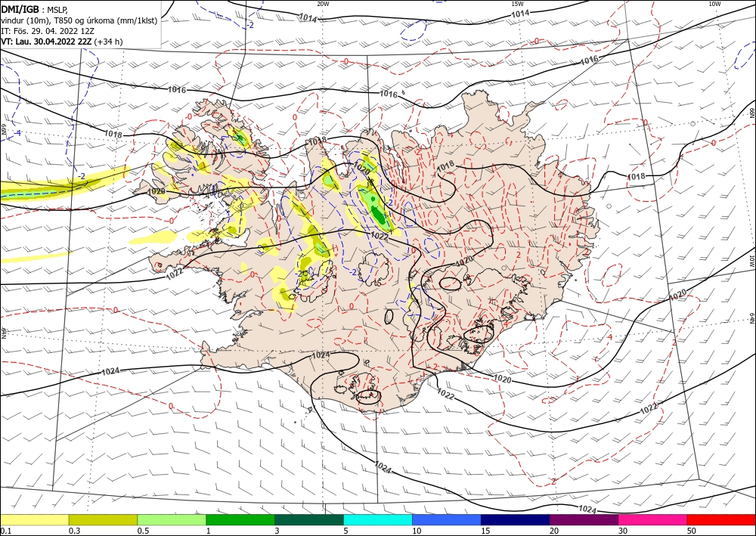Click legend value '0.1'

[x=5, y=531]
